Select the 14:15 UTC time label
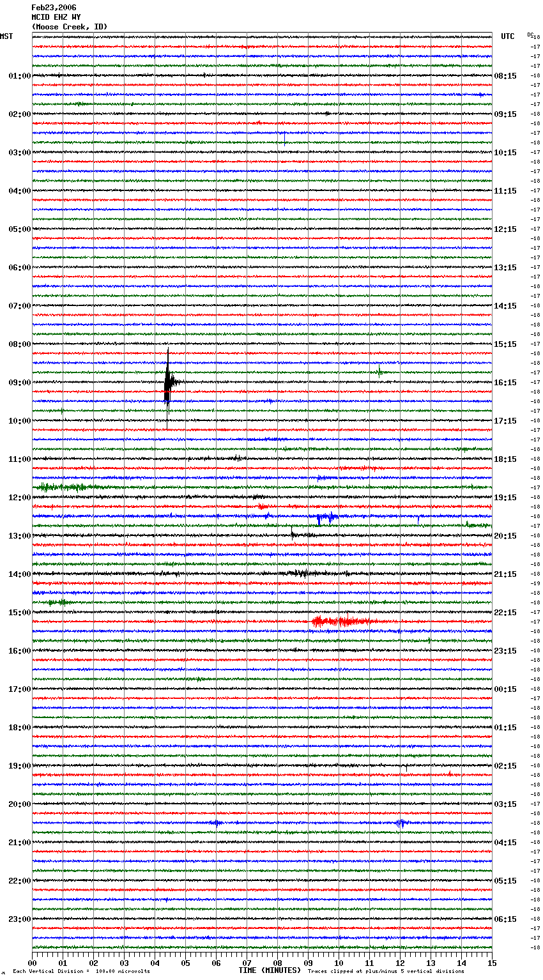 pyautogui.click(x=505, y=306)
